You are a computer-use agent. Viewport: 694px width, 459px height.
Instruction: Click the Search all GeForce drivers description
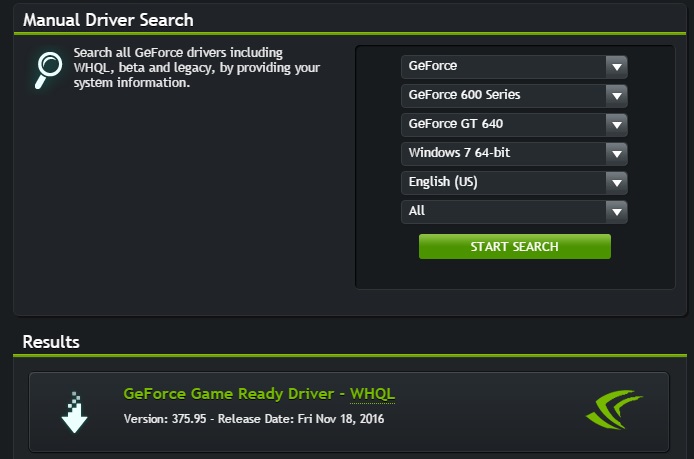coord(197,68)
